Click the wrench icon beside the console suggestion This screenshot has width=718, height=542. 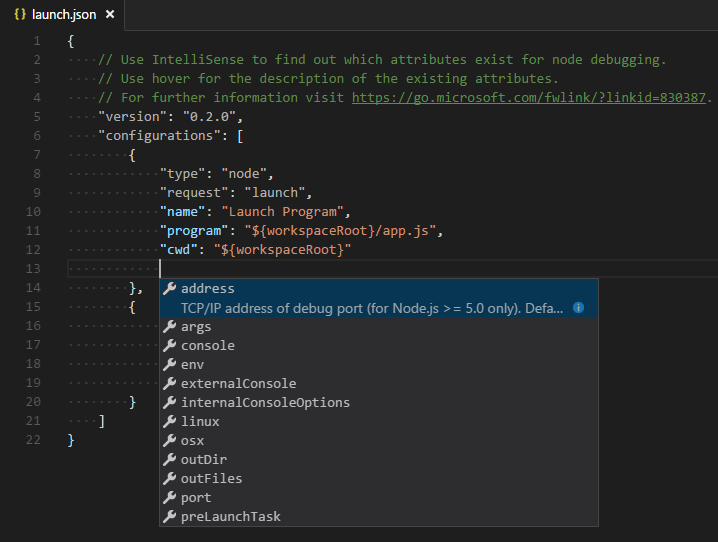[170, 346]
